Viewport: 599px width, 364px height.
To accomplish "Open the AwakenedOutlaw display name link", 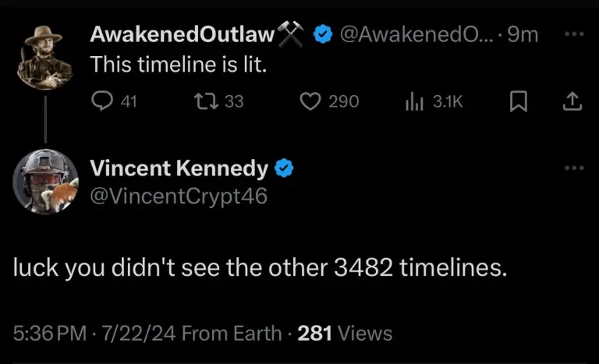I will tap(183, 34).
